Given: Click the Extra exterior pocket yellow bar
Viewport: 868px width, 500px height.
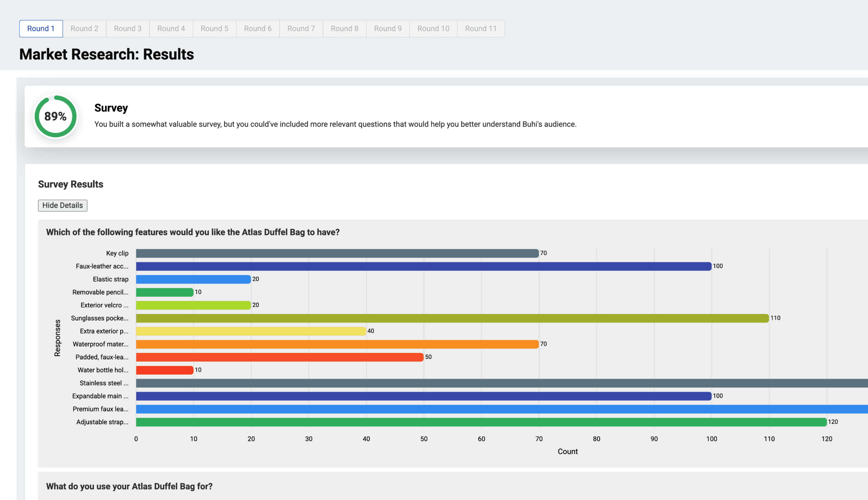Looking at the screenshot, I should (x=251, y=331).
